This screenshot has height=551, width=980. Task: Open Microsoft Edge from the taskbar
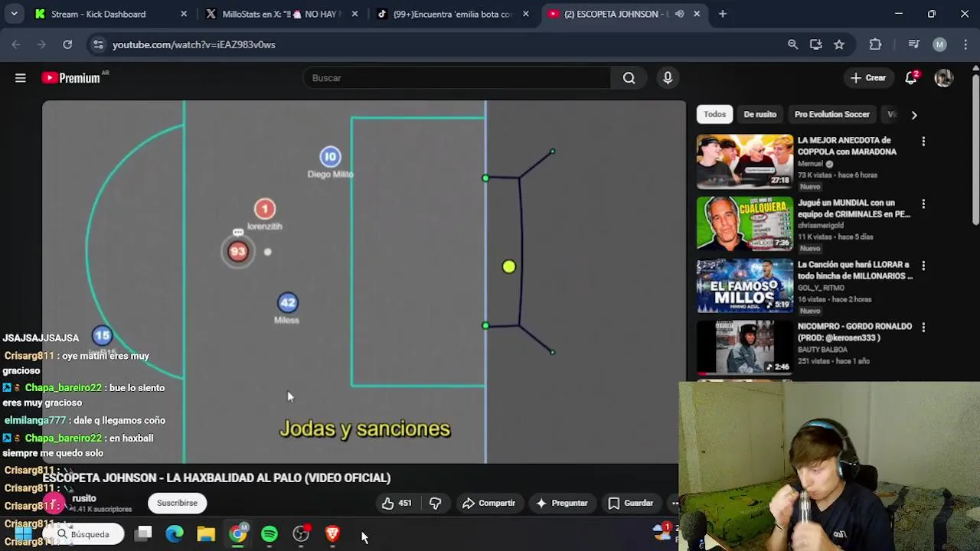[x=175, y=534]
